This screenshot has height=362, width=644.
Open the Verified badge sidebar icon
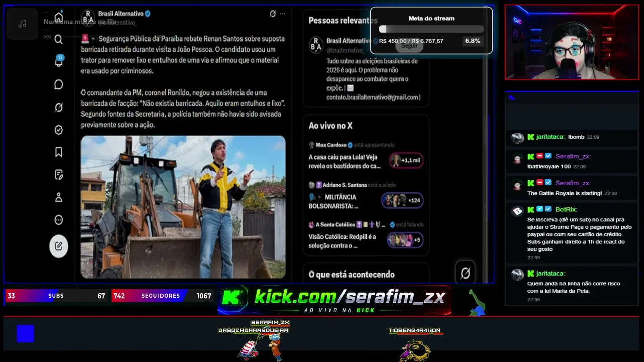59,130
